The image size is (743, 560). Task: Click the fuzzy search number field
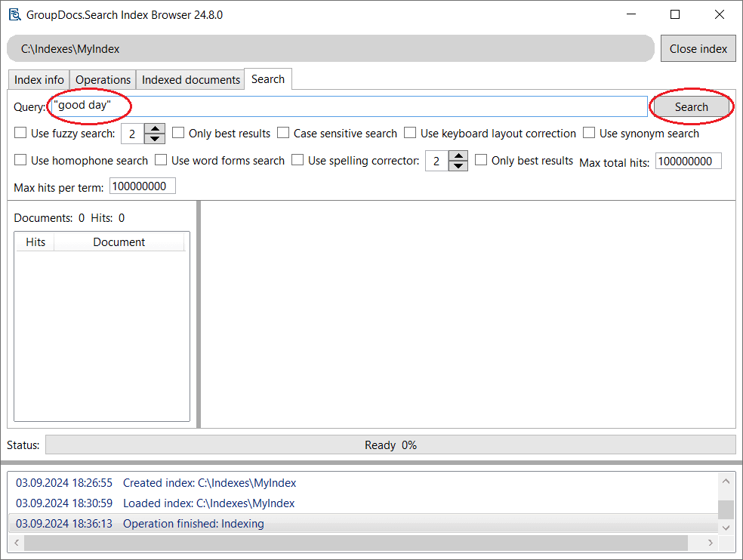pos(133,134)
